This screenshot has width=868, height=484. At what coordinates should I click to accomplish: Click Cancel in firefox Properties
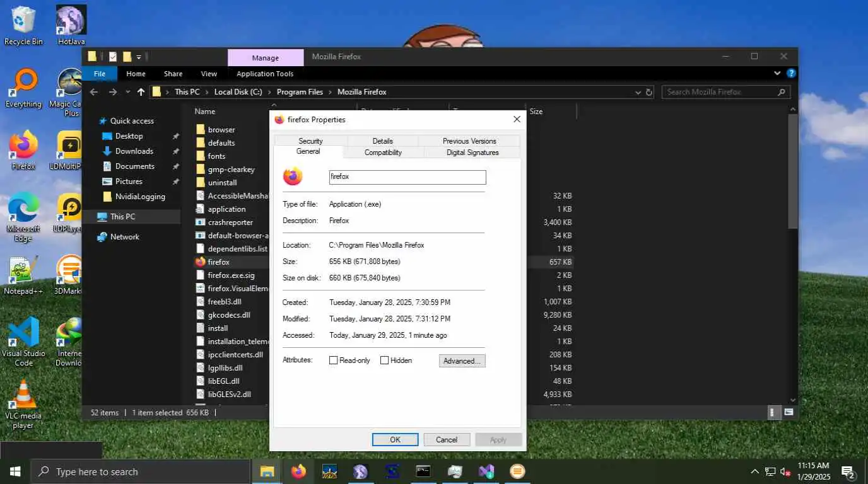coord(447,440)
